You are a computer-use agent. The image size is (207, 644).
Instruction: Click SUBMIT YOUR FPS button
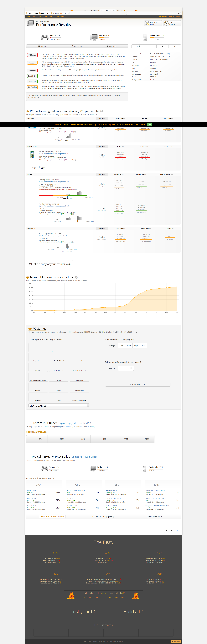click(x=138, y=385)
